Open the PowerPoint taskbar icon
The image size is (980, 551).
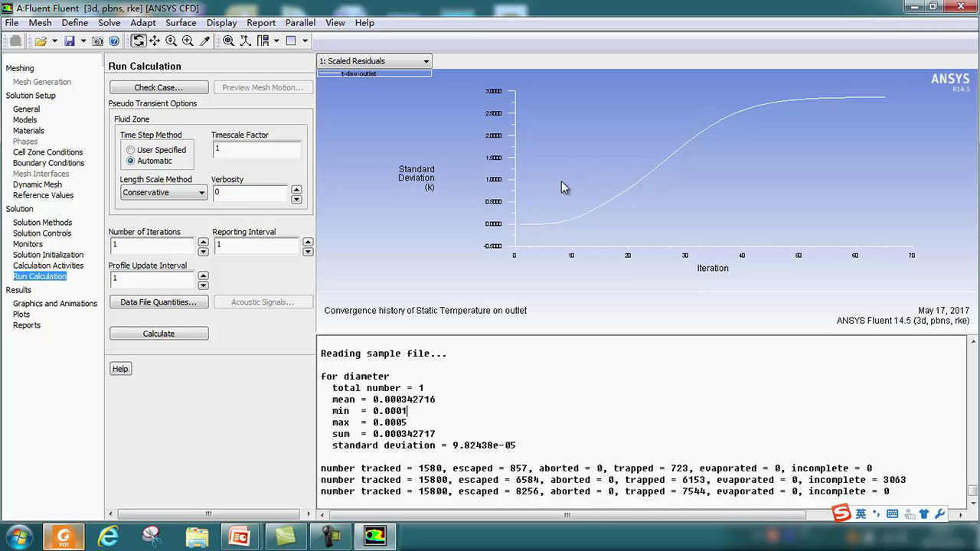tap(241, 536)
